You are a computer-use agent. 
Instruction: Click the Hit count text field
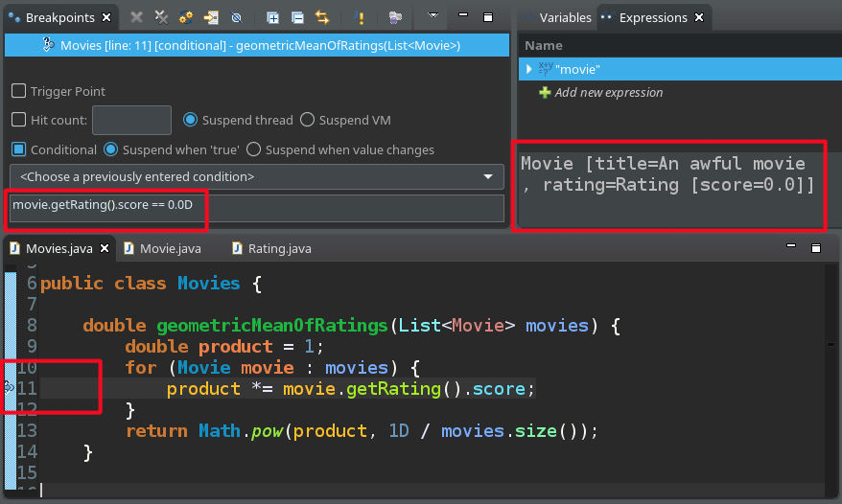[x=131, y=120]
